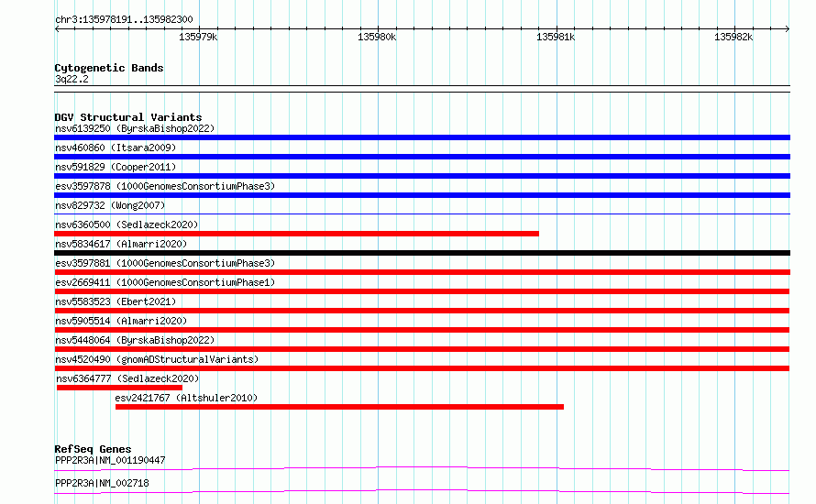Screen dimensions: 816x504
Task: Click the blue bar under esv3597878
Action: pos(422,195)
